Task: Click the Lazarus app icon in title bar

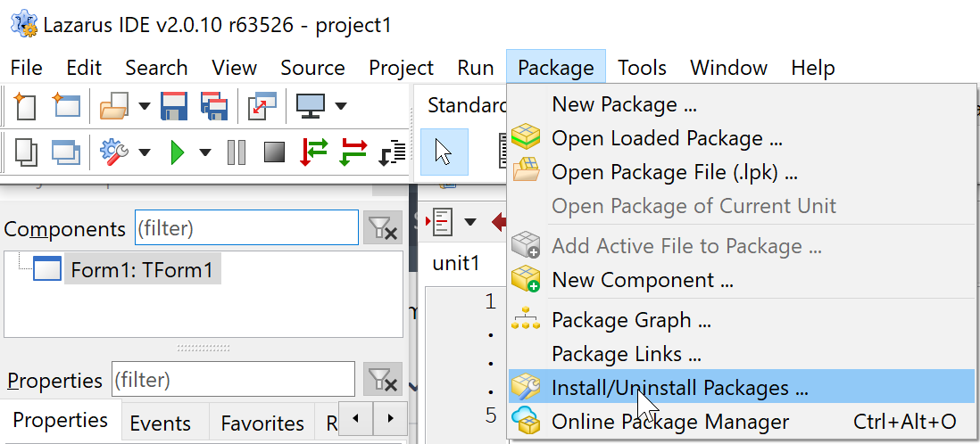Action: [x=24, y=23]
